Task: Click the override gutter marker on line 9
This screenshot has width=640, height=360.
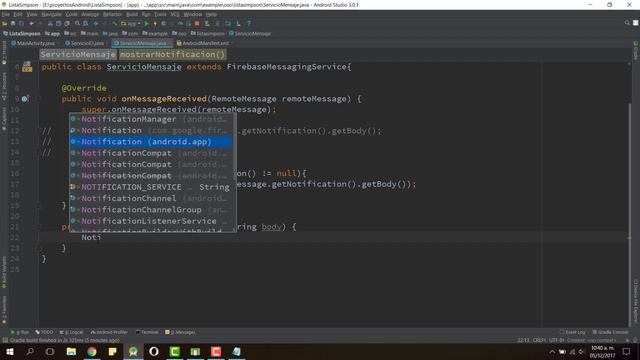Action: click(25, 98)
